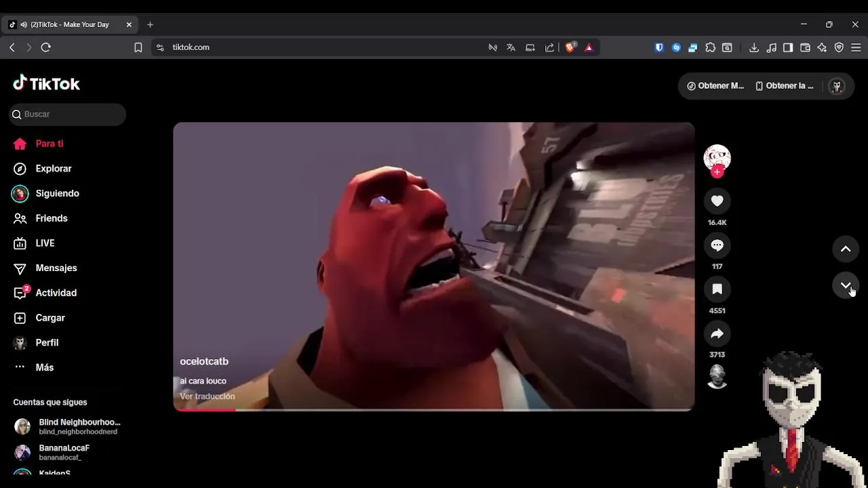The image size is (868, 488).
Task: Share the video with arrow icon
Action: coord(717,333)
